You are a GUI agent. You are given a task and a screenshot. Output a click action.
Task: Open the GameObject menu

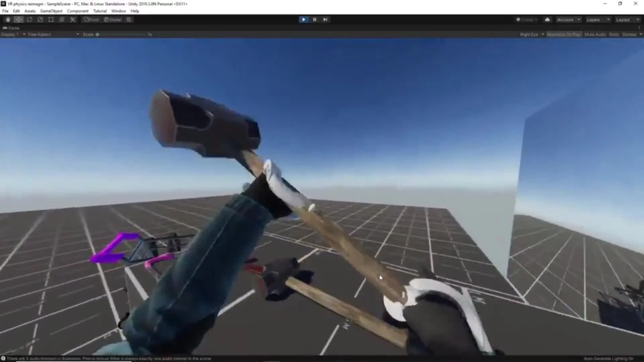coord(51,11)
